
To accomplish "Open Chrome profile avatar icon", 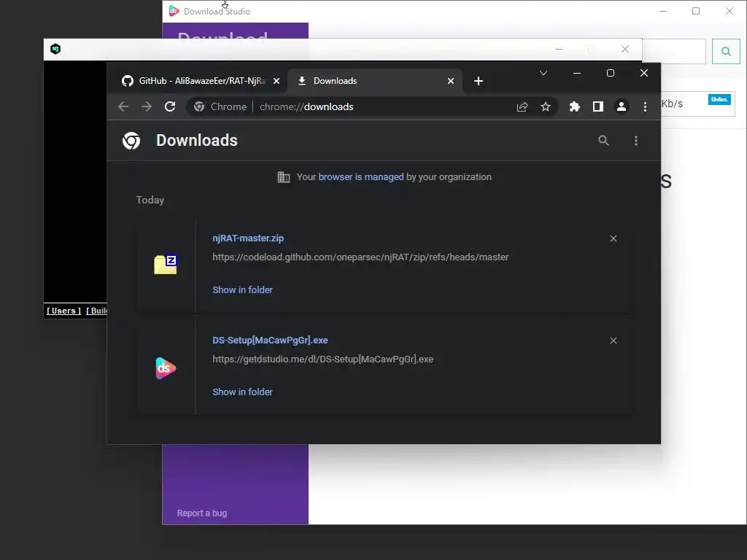I will point(622,106).
